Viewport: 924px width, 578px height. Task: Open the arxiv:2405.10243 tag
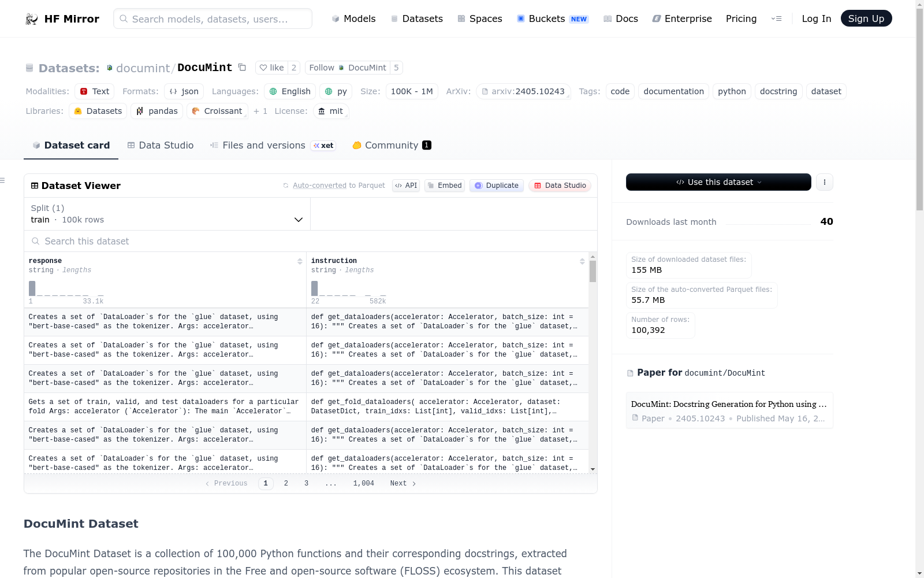click(523, 91)
